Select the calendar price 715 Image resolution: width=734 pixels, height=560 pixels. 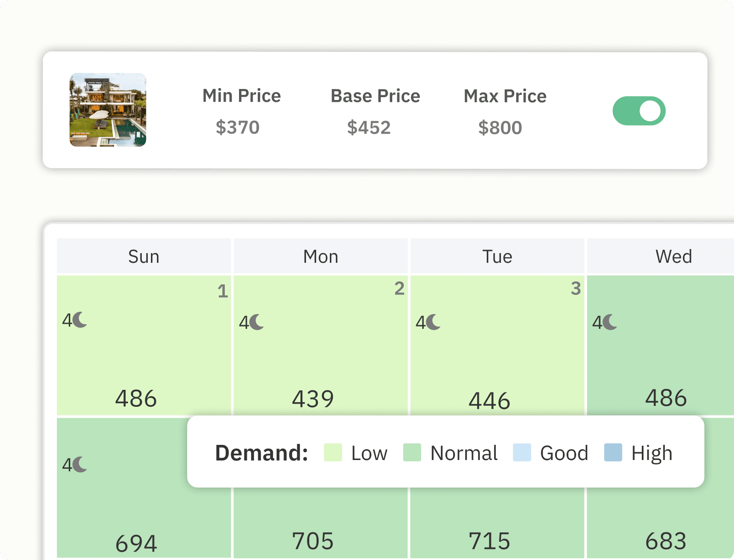489,541
